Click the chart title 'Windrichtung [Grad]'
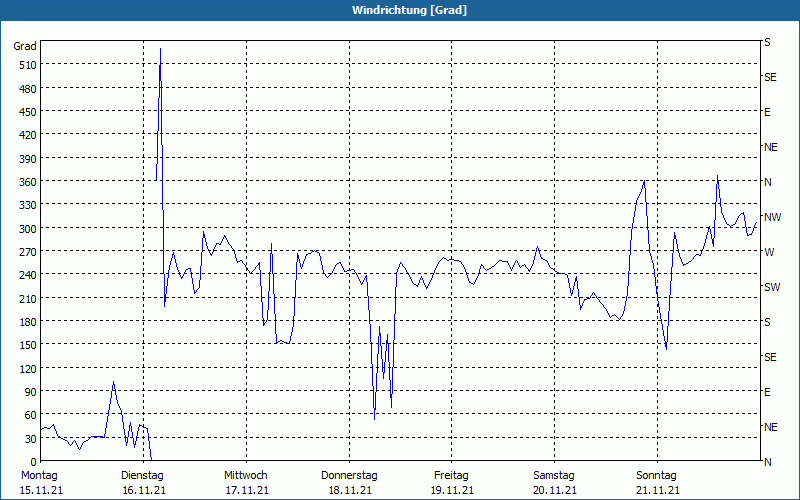 (x=409, y=10)
